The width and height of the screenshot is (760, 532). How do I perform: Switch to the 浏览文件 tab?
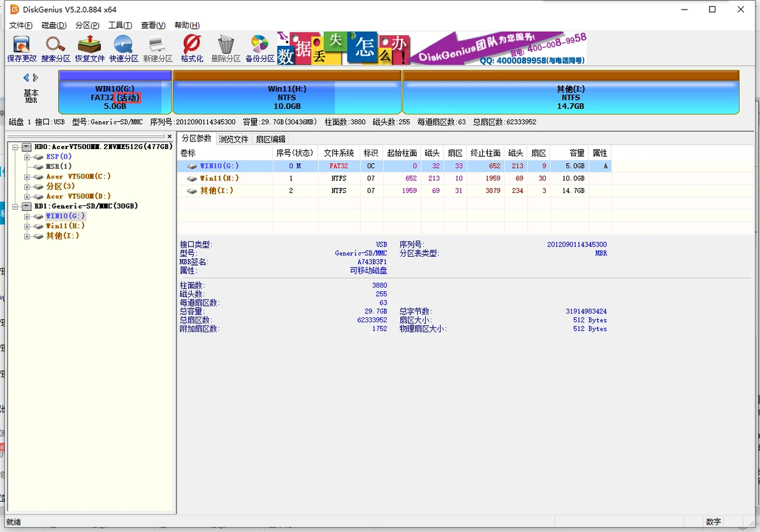[x=233, y=139]
